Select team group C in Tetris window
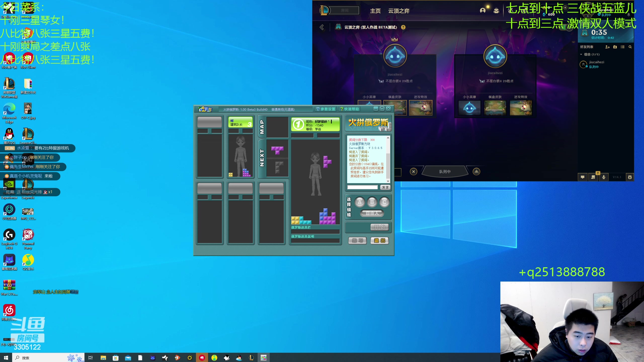The height and width of the screenshot is (362, 644). click(384, 202)
